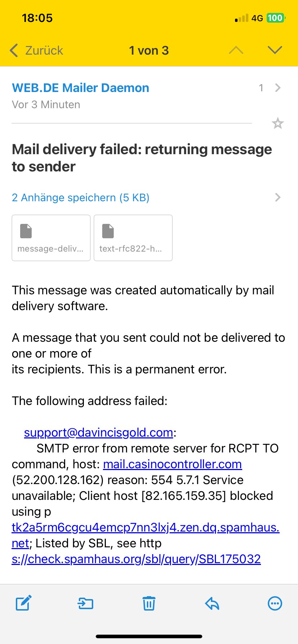Open support@davincisgold.com email link
Viewport: 298px width, 644px height.
pyautogui.click(x=99, y=432)
